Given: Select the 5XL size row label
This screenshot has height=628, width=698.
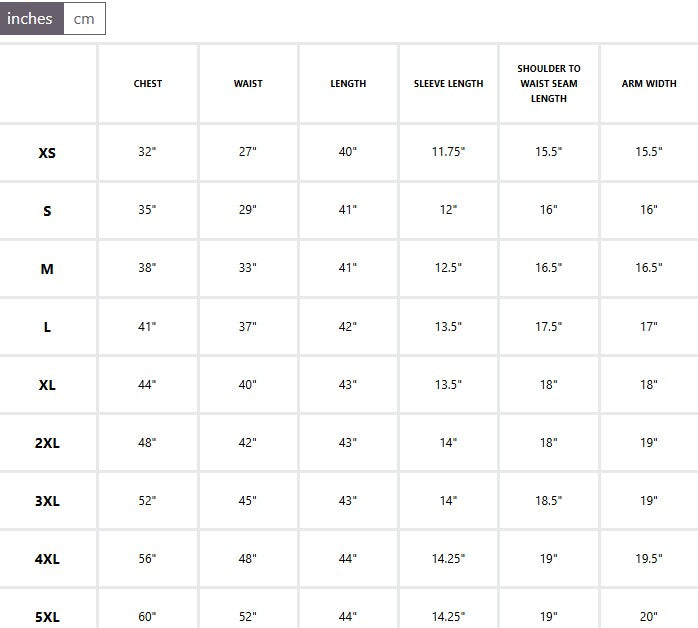Looking at the screenshot, I should (47, 617).
